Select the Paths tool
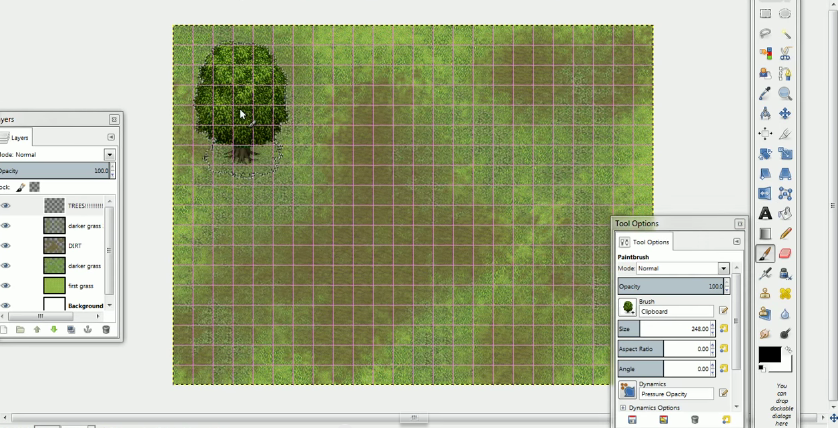This screenshot has height=428, width=838. click(785, 73)
